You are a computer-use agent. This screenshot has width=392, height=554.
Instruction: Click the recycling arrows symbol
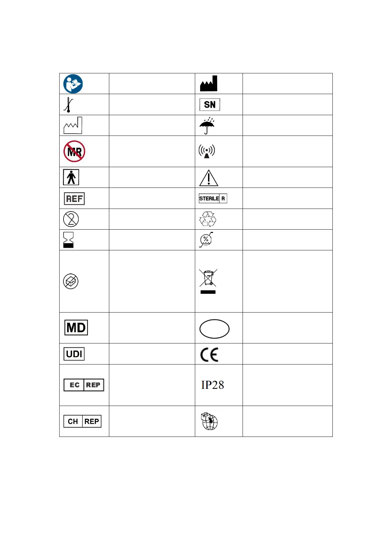pyautogui.click(x=208, y=219)
